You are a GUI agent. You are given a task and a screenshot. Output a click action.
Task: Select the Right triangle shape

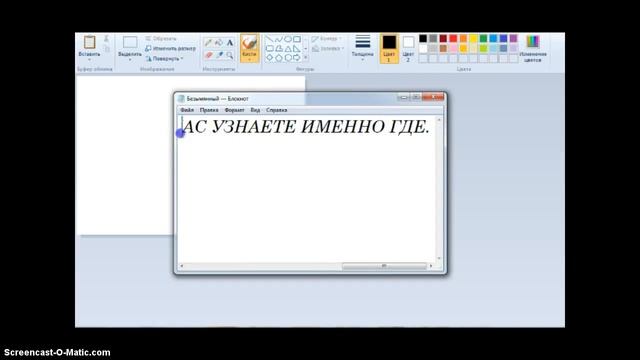[x=297, y=49]
